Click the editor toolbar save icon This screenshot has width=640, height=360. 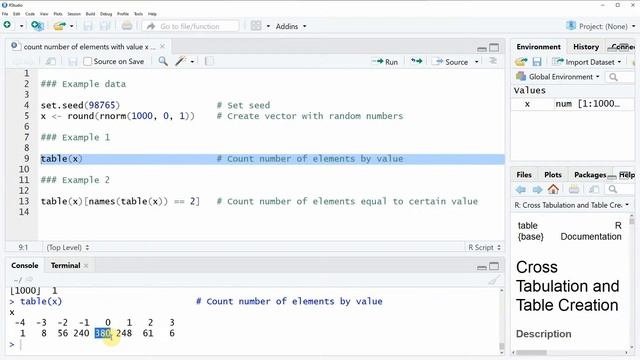73,62
